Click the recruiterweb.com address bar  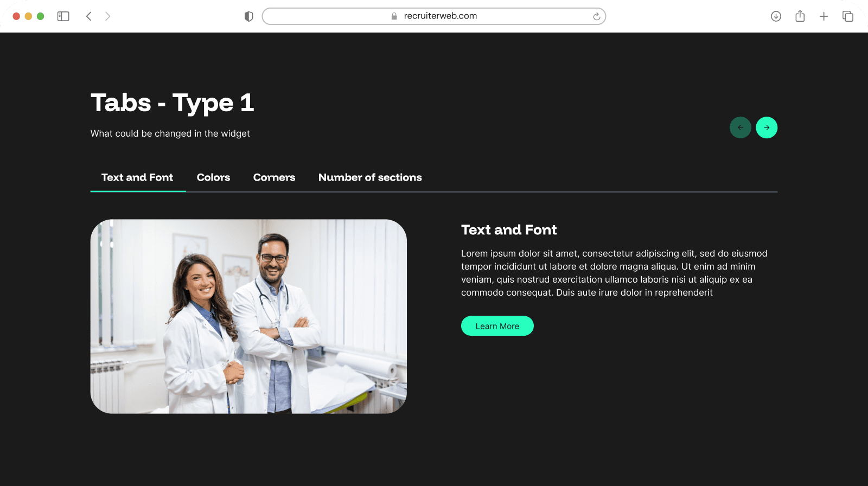(x=434, y=16)
